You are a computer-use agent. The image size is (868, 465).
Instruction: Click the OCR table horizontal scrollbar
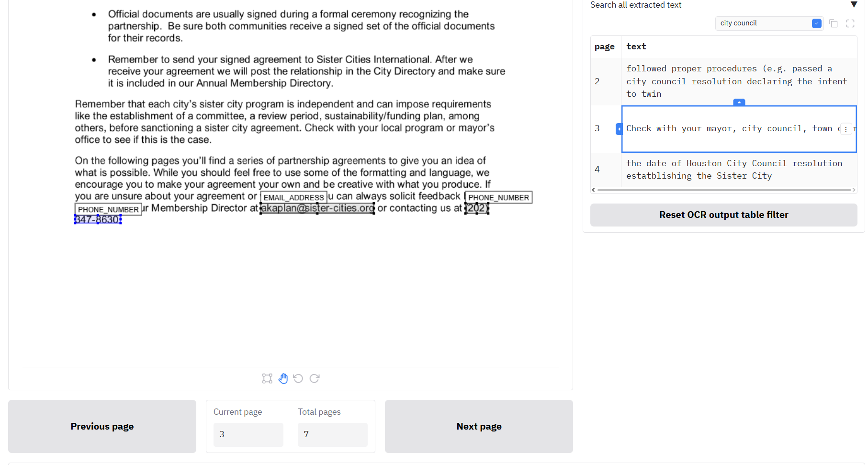tap(724, 190)
